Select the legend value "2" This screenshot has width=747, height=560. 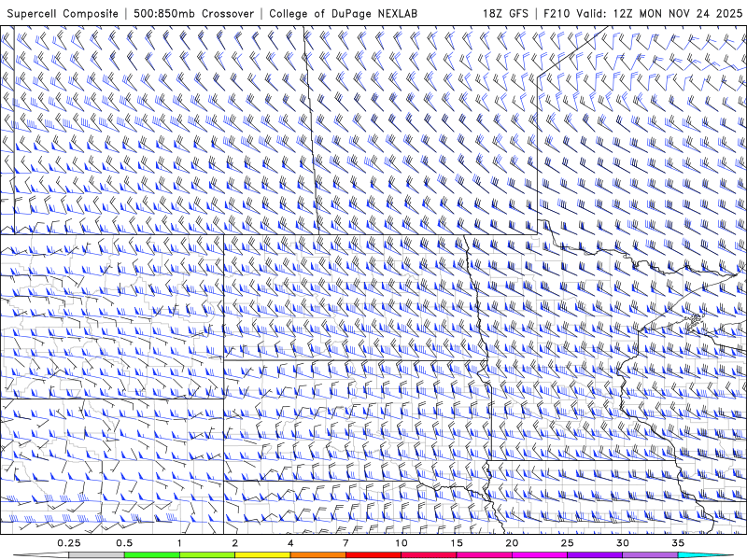pos(235,543)
